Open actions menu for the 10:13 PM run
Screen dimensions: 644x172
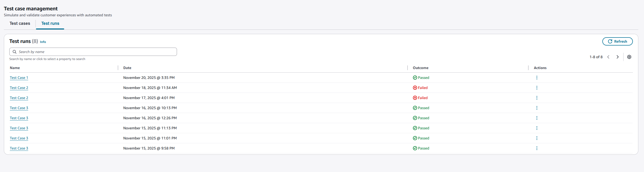tap(537, 108)
